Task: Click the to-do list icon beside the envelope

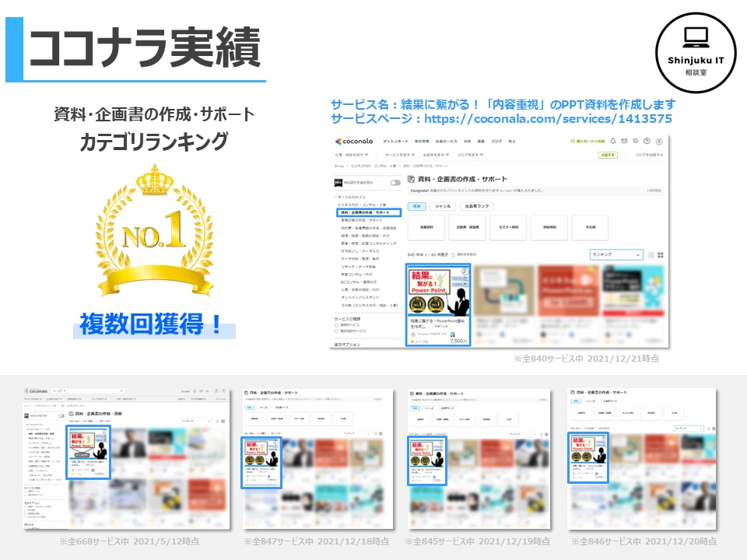Action: click(x=636, y=141)
